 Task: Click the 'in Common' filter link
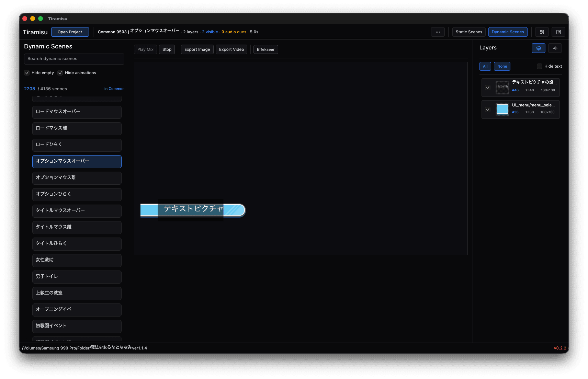click(x=114, y=89)
